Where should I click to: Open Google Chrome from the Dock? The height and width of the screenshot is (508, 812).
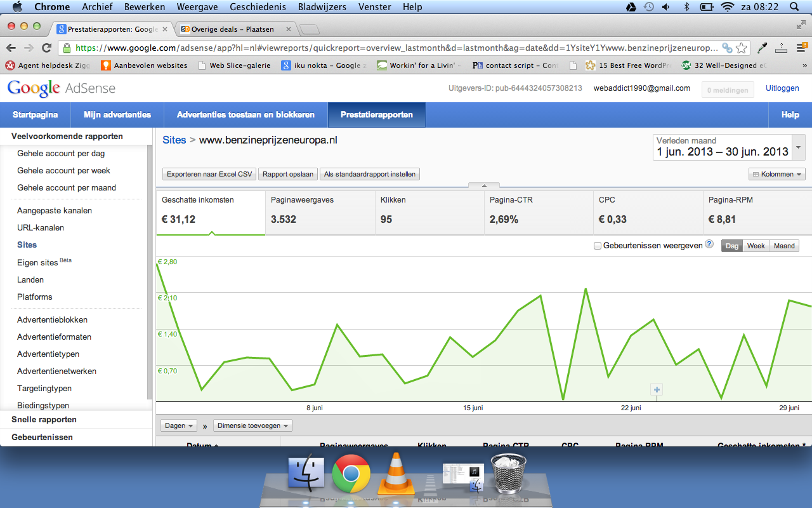pos(351,474)
